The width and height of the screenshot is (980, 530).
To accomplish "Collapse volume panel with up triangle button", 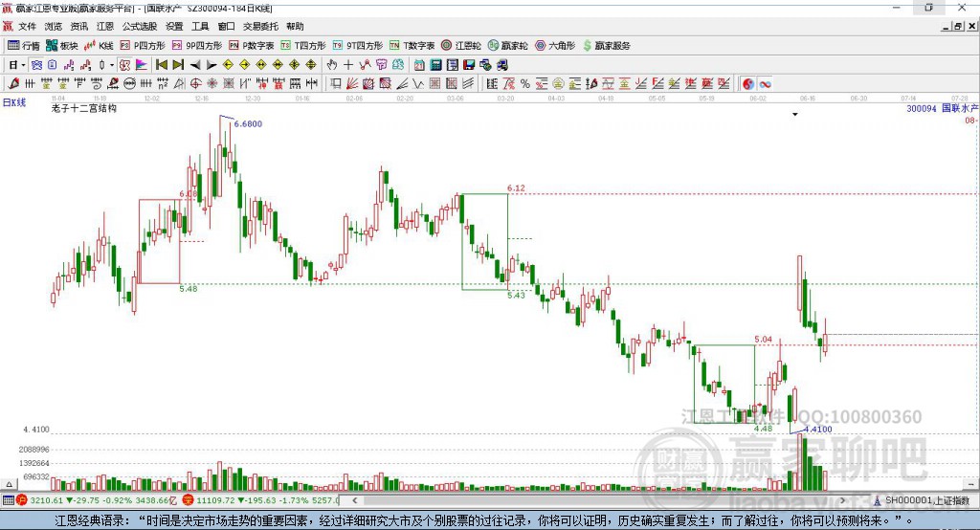I will tap(9, 484).
